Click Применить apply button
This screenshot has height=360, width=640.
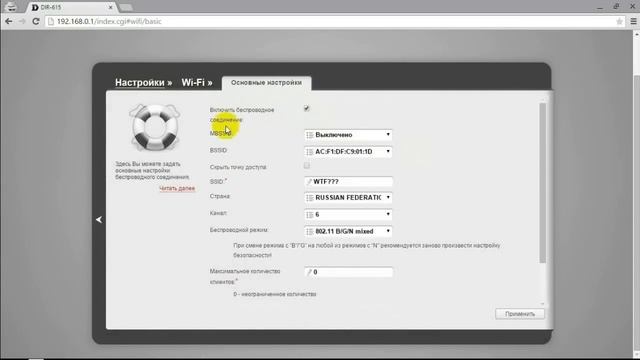tap(520, 314)
